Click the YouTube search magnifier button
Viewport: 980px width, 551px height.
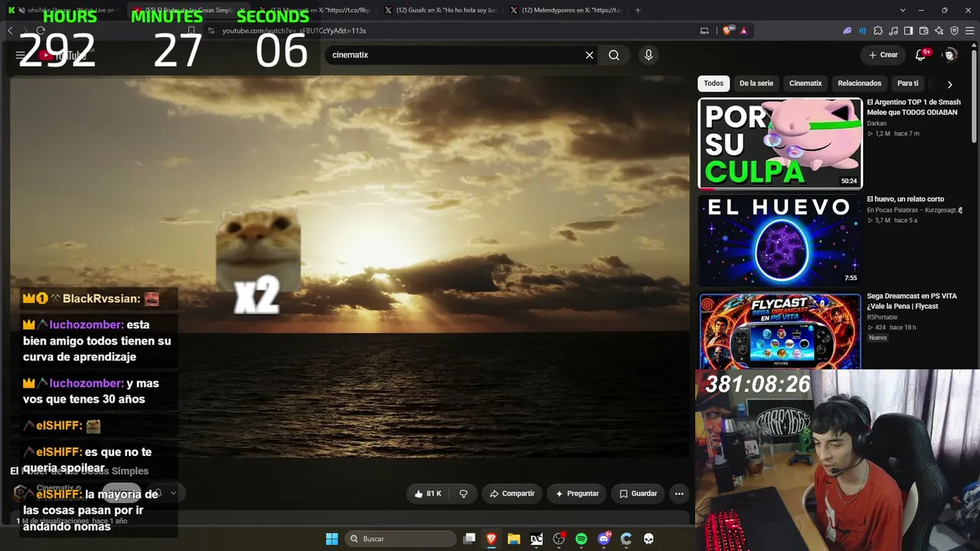pyautogui.click(x=614, y=55)
